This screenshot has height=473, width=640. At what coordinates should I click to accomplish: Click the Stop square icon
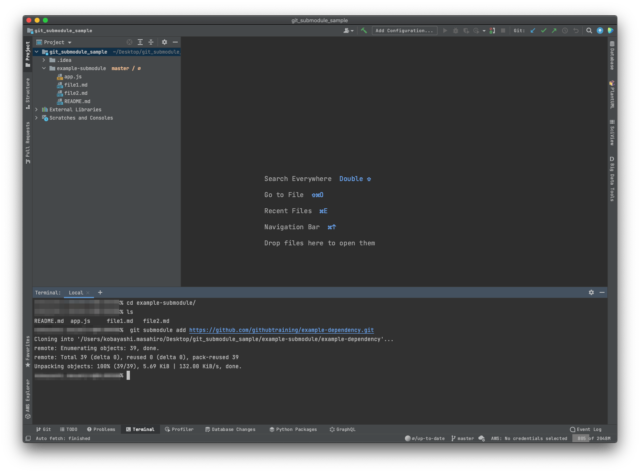point(503,31)
